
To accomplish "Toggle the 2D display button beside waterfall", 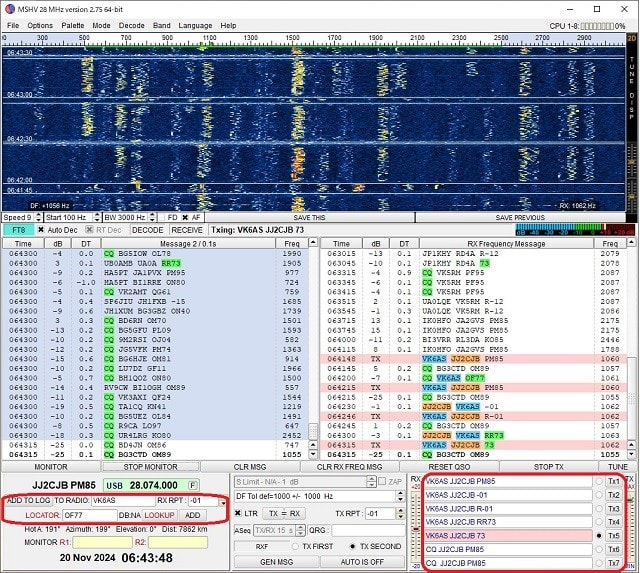I will pos(631,39).
